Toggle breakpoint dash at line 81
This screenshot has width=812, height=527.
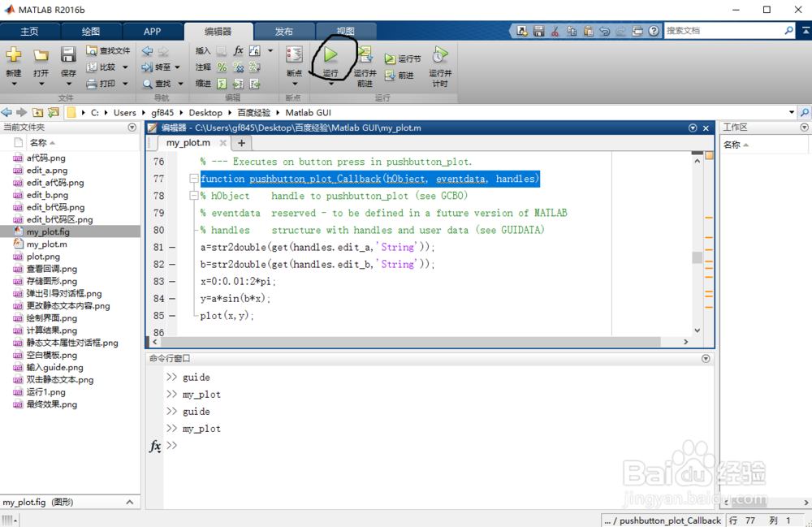(x=172, y=248)
